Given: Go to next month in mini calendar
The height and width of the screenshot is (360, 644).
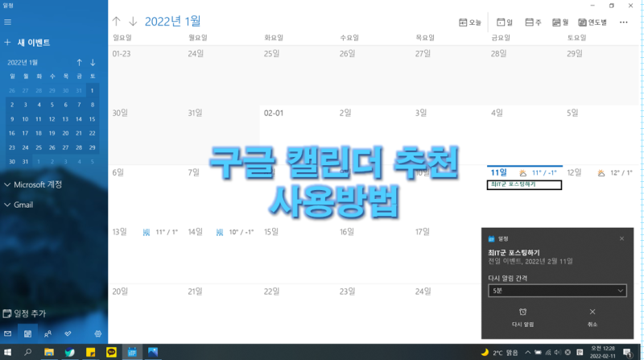Looking at the screenshot, I should point(93,63).
